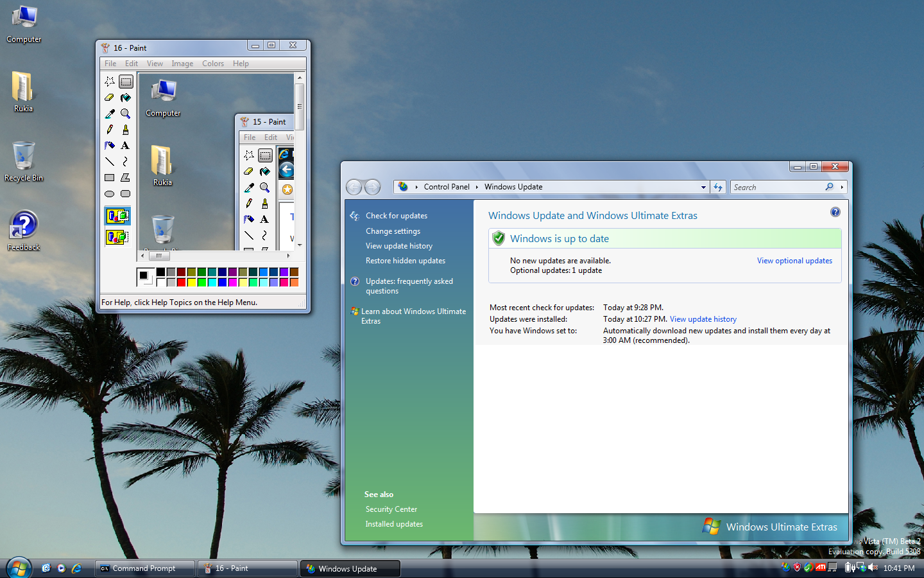924x578 pixels.
Task: Select the Eraser tool in Paint
Action: click(110, 98)
